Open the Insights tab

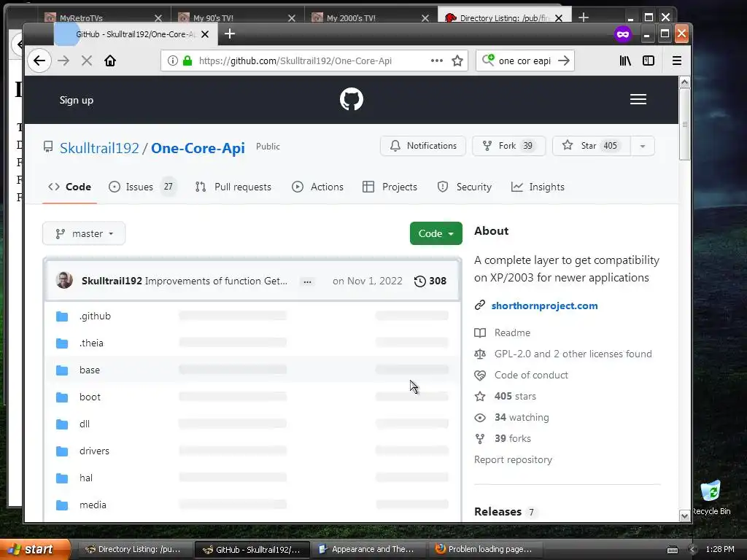[538, 187]
